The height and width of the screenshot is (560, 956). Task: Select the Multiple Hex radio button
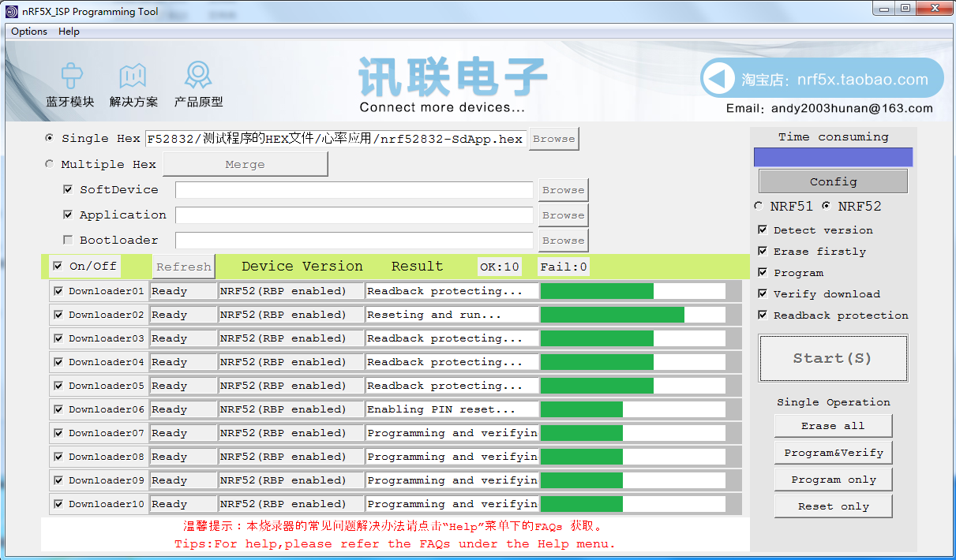(x=50, y=164)
